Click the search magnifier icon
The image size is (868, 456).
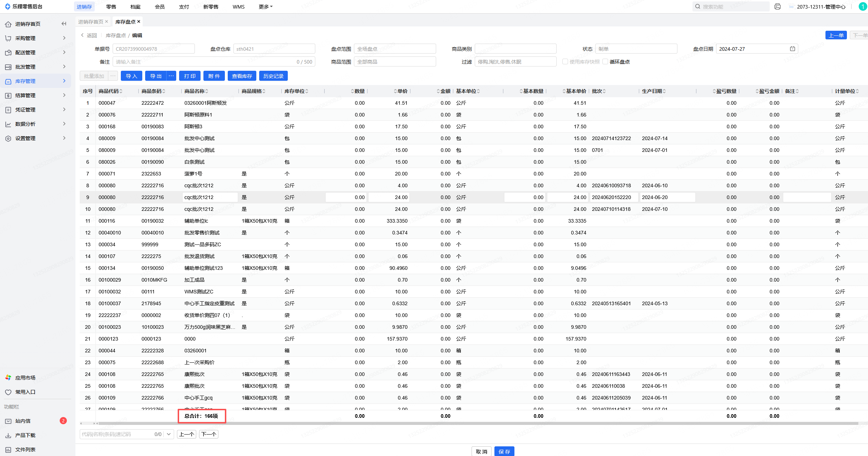coord(697,7)
